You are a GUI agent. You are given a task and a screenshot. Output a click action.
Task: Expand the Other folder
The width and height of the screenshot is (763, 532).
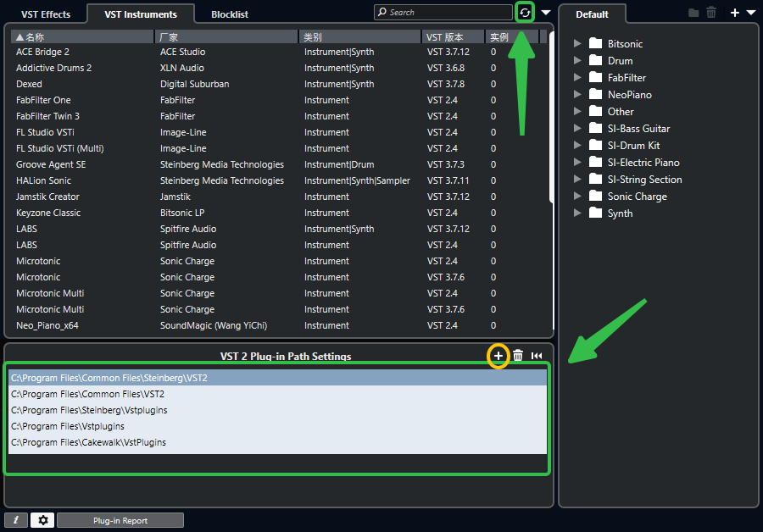577,111
